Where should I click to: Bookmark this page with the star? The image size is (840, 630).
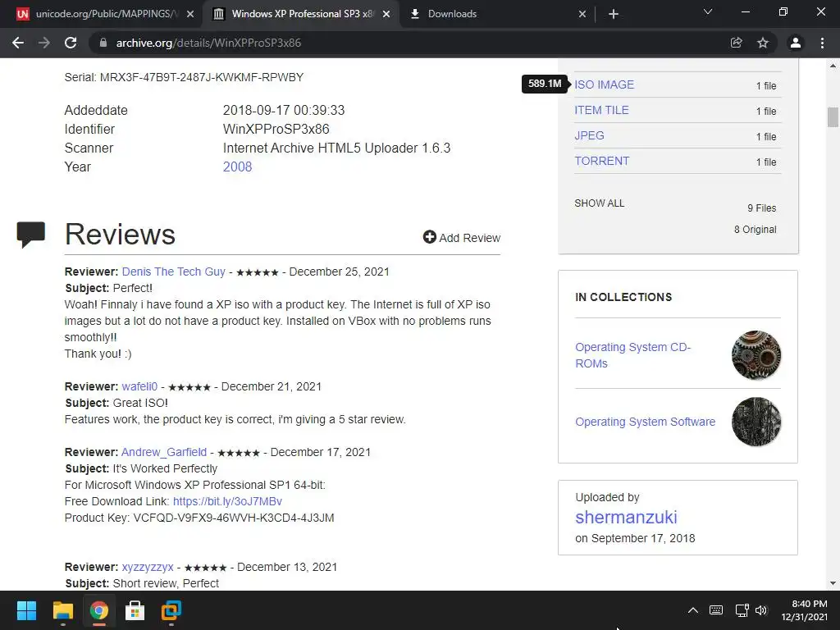[x=763, y=43]
